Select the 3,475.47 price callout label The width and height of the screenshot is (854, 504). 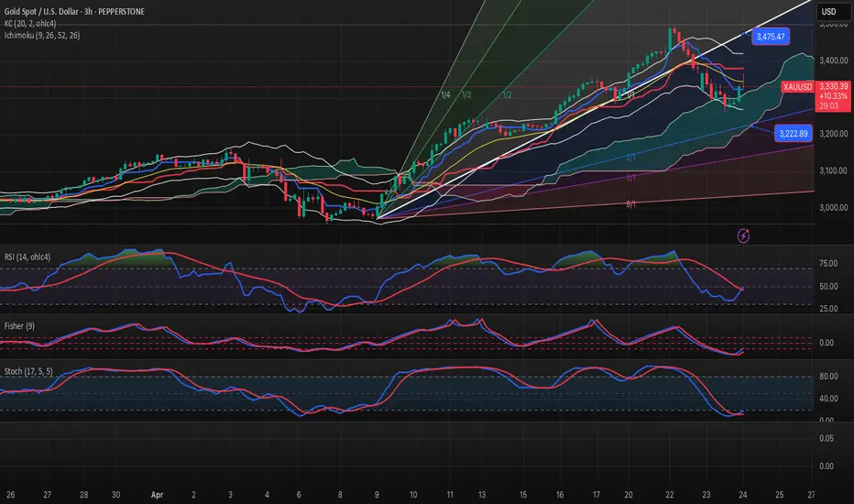tap(772, 37)
